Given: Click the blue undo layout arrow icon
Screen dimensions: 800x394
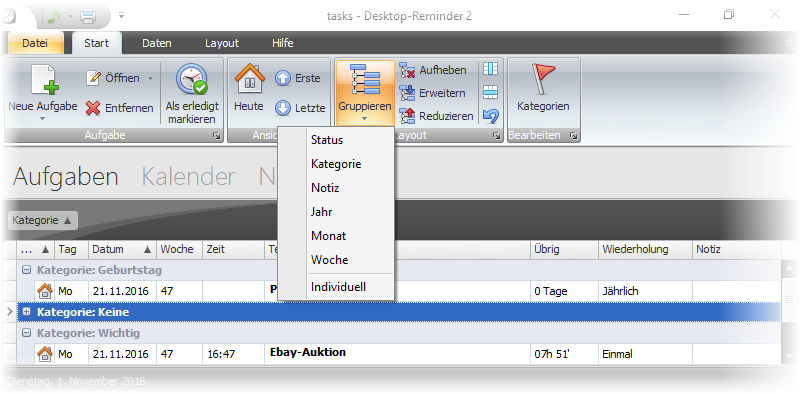Looking at the screenshot, I should tap(490, 116).
